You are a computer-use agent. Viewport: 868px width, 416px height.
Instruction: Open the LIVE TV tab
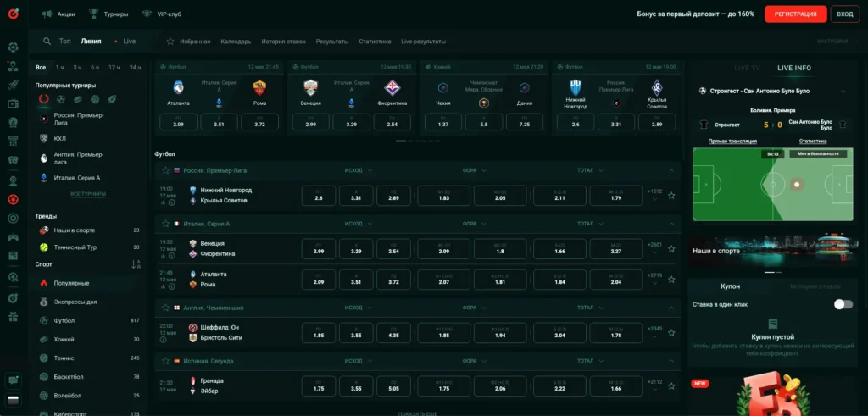coord(747,67)
